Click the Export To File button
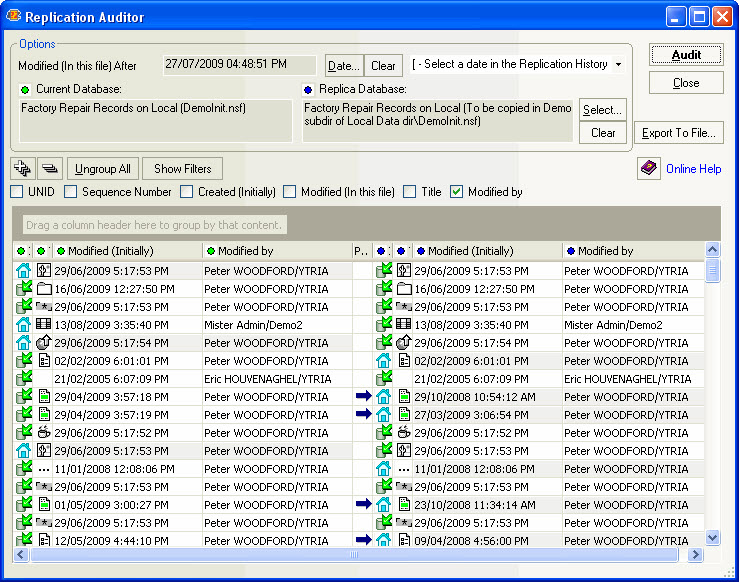Screen dimensions: 739x582 [x=678, y=133]
